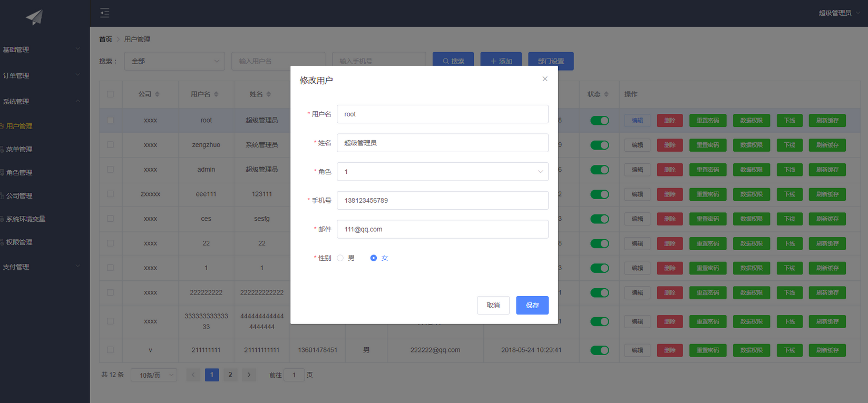Click the 首页 breadcrumb link

105,40
